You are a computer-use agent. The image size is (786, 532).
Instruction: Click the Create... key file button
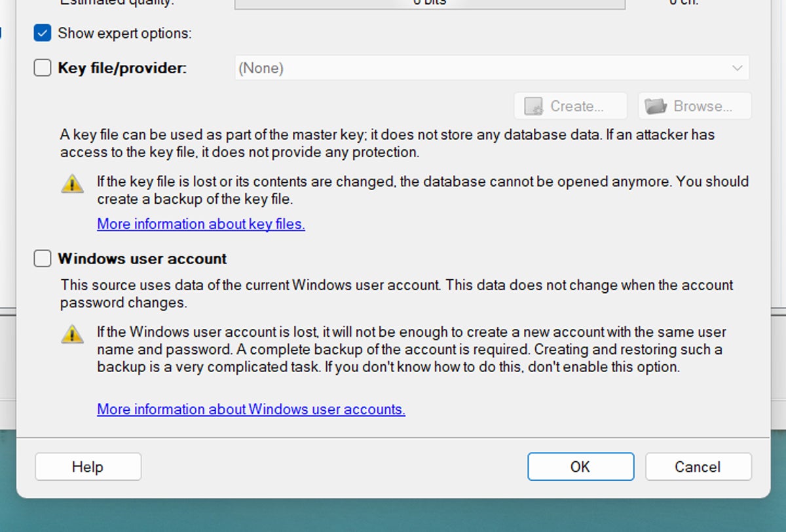coord(571,106)
